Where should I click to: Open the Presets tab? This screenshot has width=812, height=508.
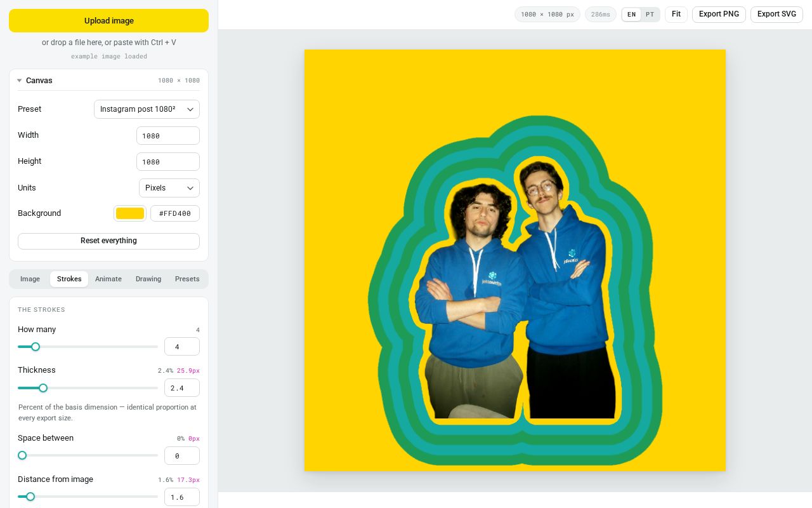187,279
